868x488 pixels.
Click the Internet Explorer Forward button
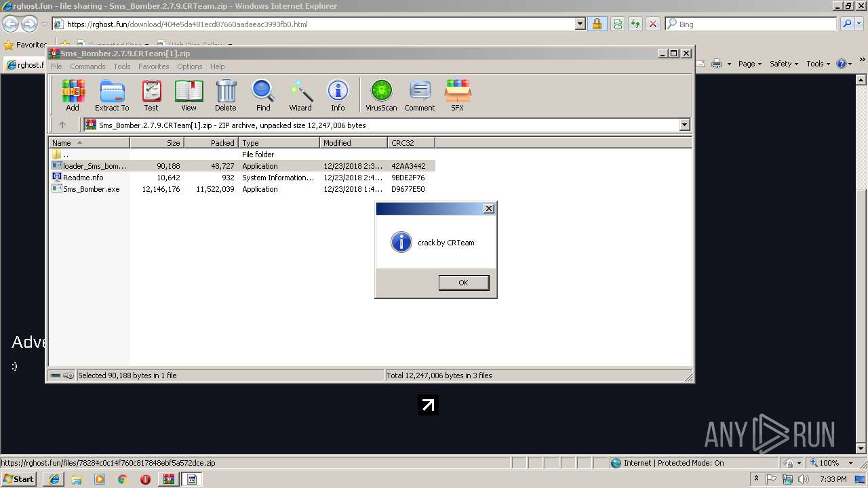29,24
